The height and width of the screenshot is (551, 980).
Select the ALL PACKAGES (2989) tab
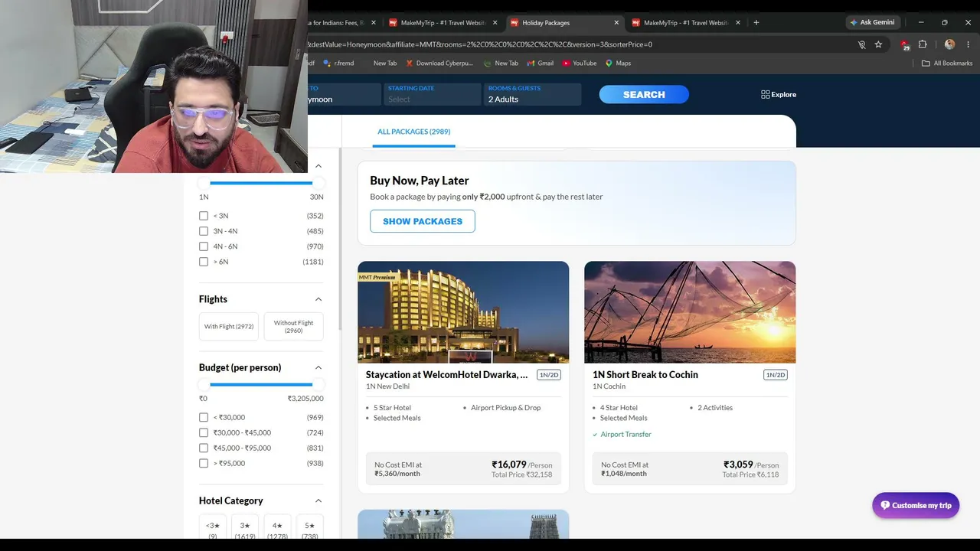413,132
